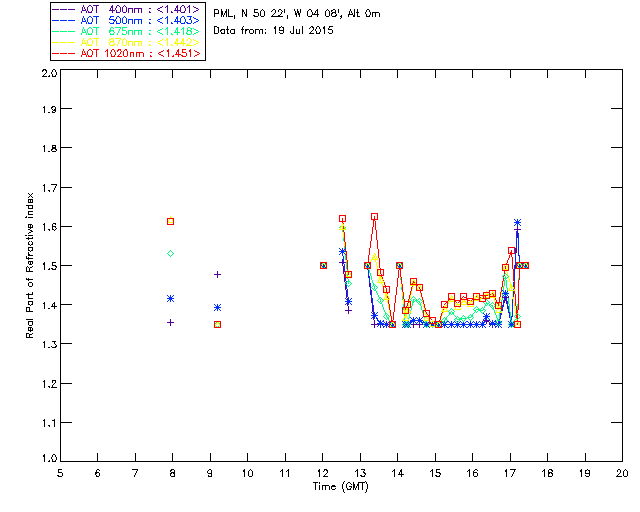Click the red square marker at 1.35 near 9 GMT
Image resolution: width=640 pixels, height=512 pixels.
(218, 325)
